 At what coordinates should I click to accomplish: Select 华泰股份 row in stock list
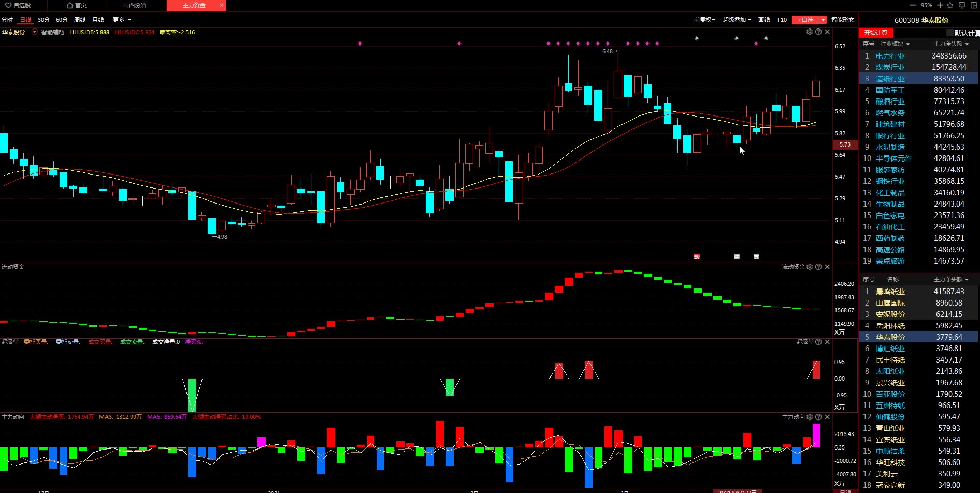coord(919,337)
